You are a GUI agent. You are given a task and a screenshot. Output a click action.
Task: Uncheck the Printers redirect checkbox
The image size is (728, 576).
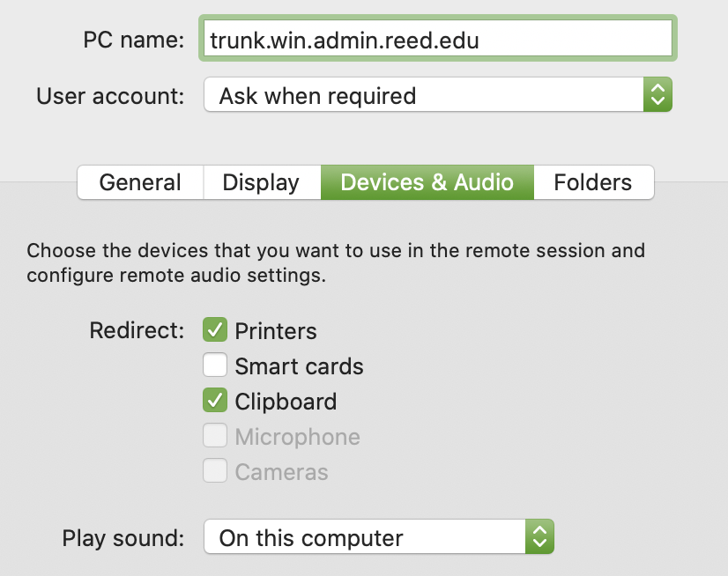point(215,330)
